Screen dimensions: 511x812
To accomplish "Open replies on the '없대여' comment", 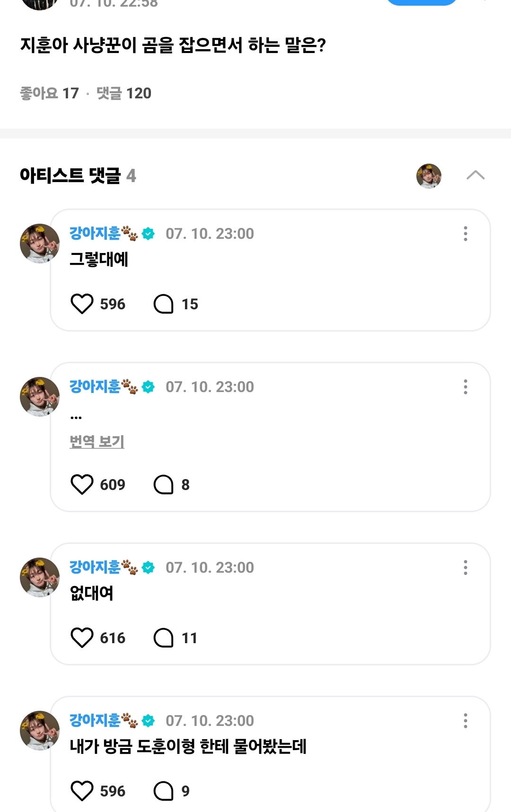I will 164,638.
